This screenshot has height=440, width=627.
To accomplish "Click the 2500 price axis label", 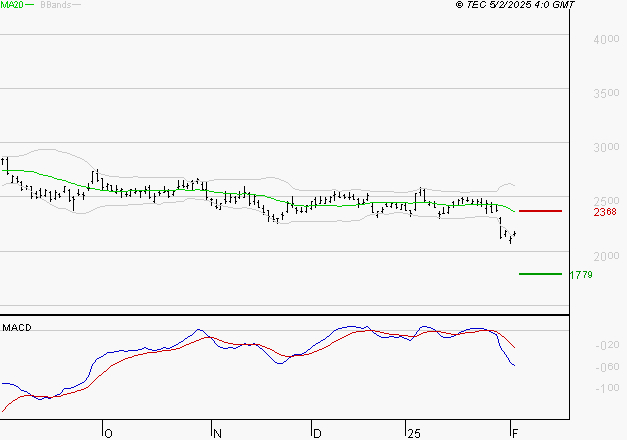I will tap(606, 201).
